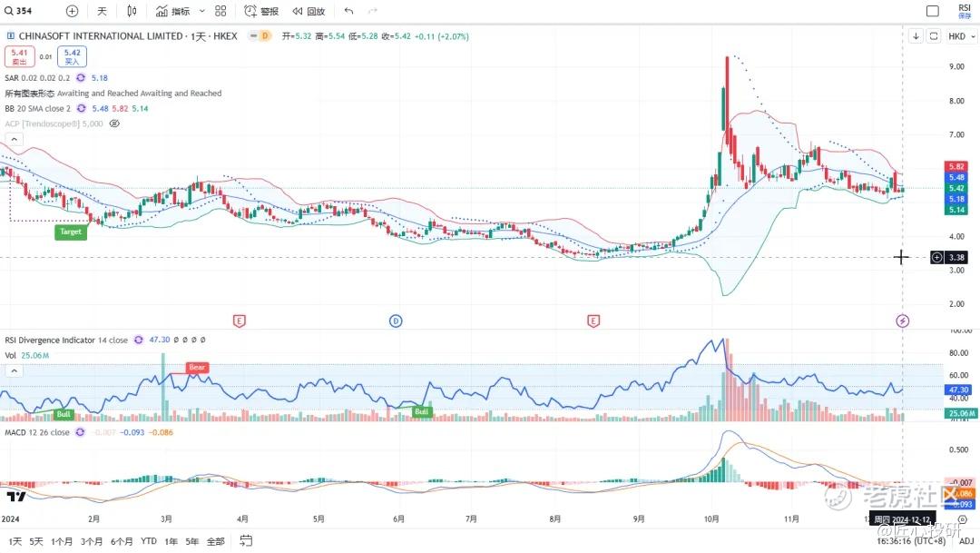Select the RSI Divergence Indicator legend
980x553 pixels.
click(66, 340)
